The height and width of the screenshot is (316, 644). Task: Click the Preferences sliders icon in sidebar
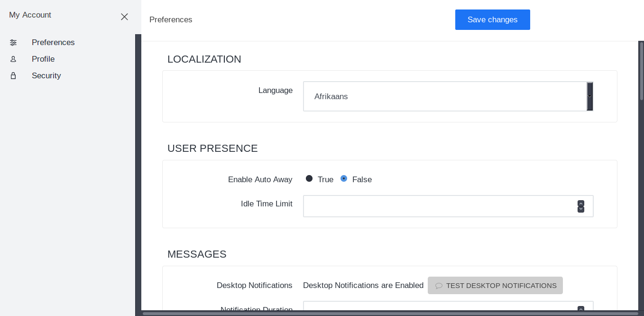[x=13, y=43]
